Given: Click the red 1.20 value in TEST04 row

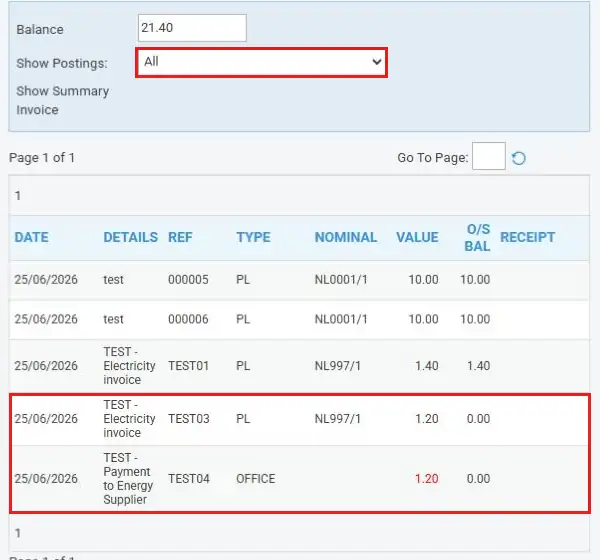Looking at the screenshot, I should 427,479.
